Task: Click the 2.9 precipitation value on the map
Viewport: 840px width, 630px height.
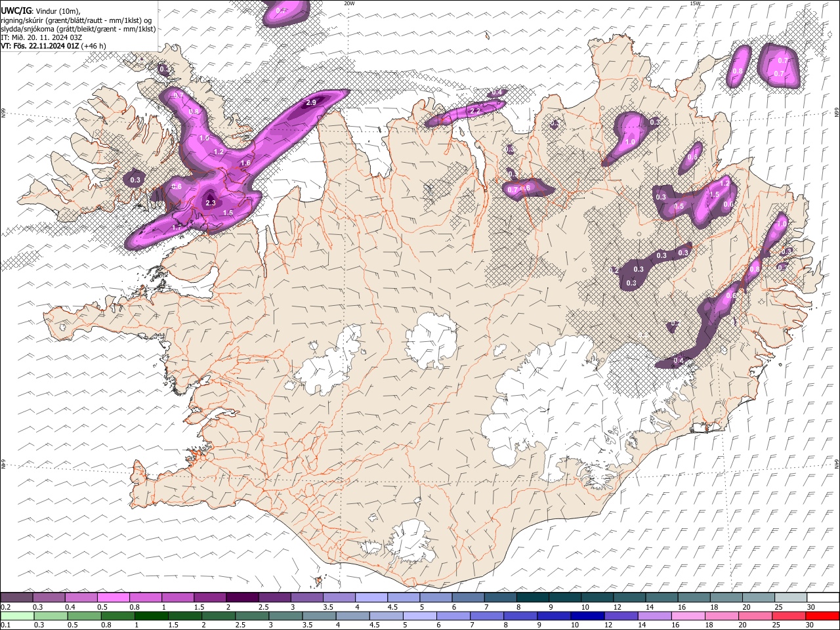Action: click(311, 102)
